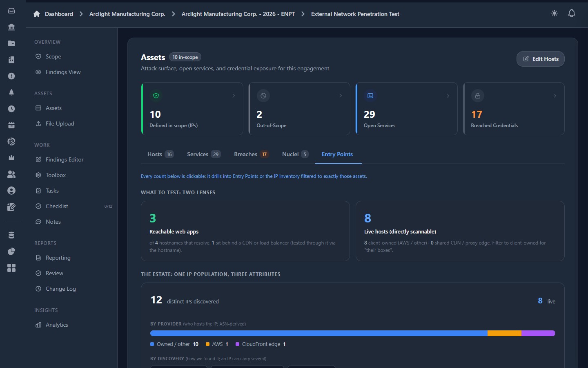
Task: Expand the Breached Credentials card chevron
Action: pos(555,96)
